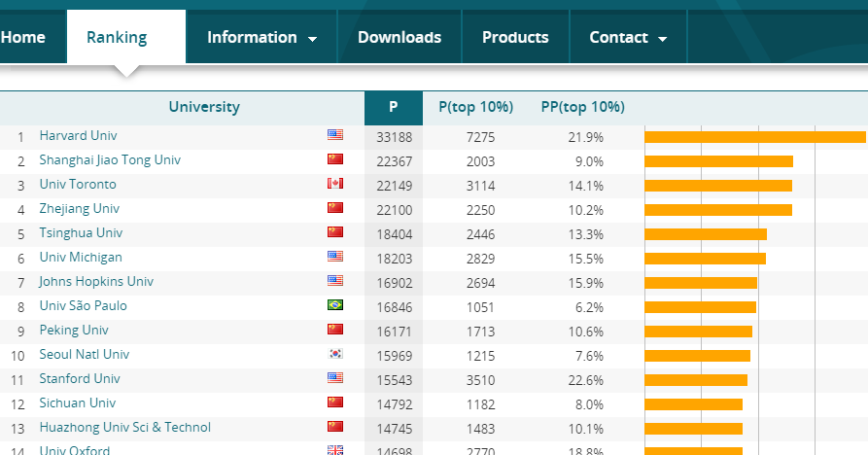Select the PP(top 10%) value 21.9%
868x455 pixels.
586,137
